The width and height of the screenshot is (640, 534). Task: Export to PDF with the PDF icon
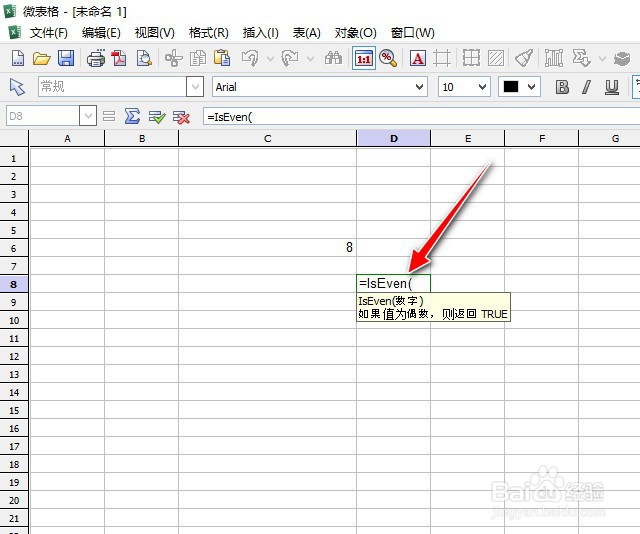point(119,58)
